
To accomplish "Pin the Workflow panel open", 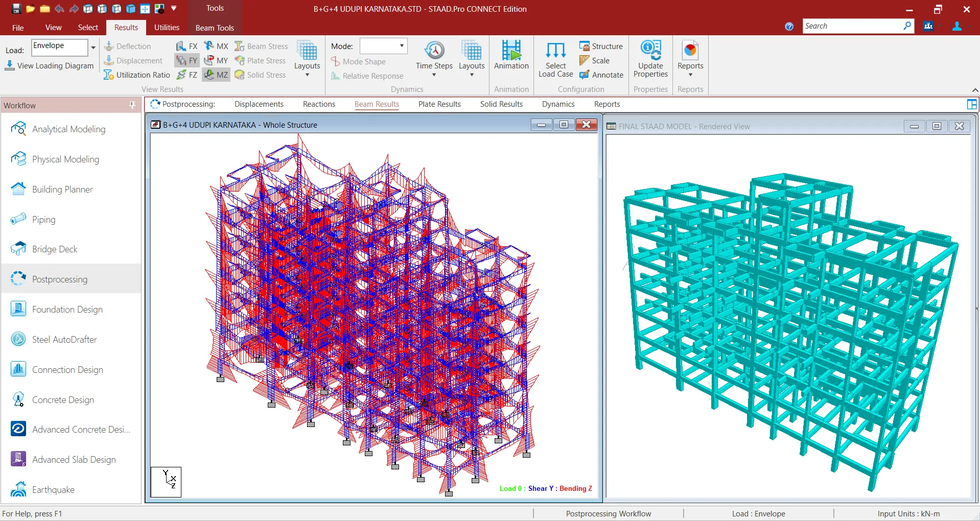I will click(132, 105).
